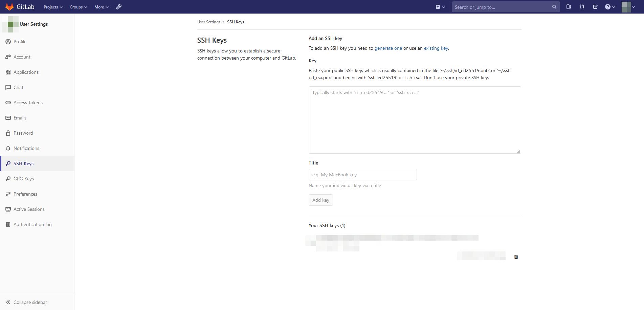Click the search magnifier icon

554,7
